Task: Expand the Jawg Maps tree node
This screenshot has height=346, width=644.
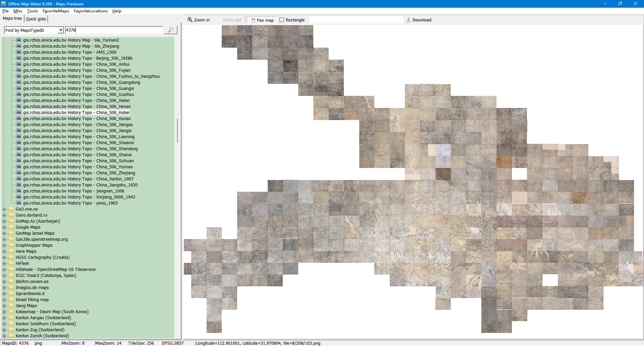Action: point(4,306)
